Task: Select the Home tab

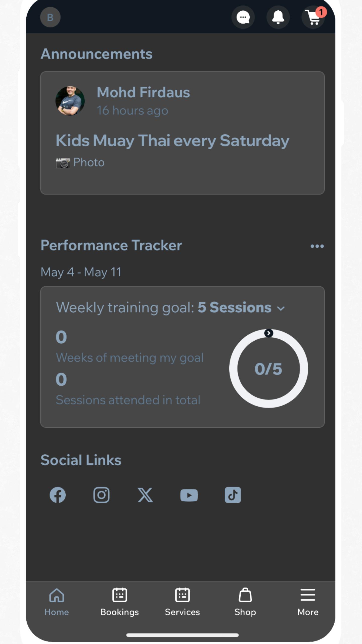Action: click(x=57, y=602)
